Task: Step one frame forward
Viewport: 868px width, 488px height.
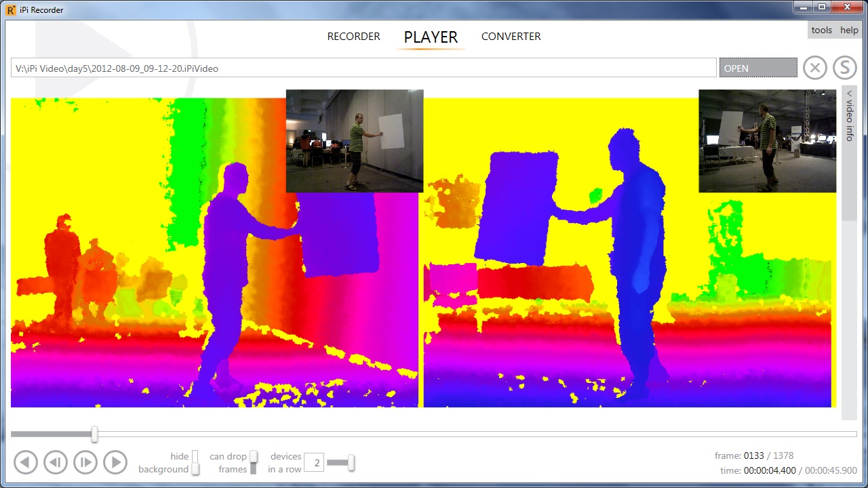Action: 85,462
